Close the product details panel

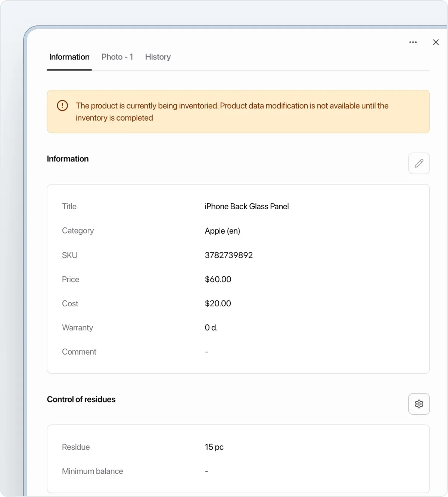tap(436, 42)
